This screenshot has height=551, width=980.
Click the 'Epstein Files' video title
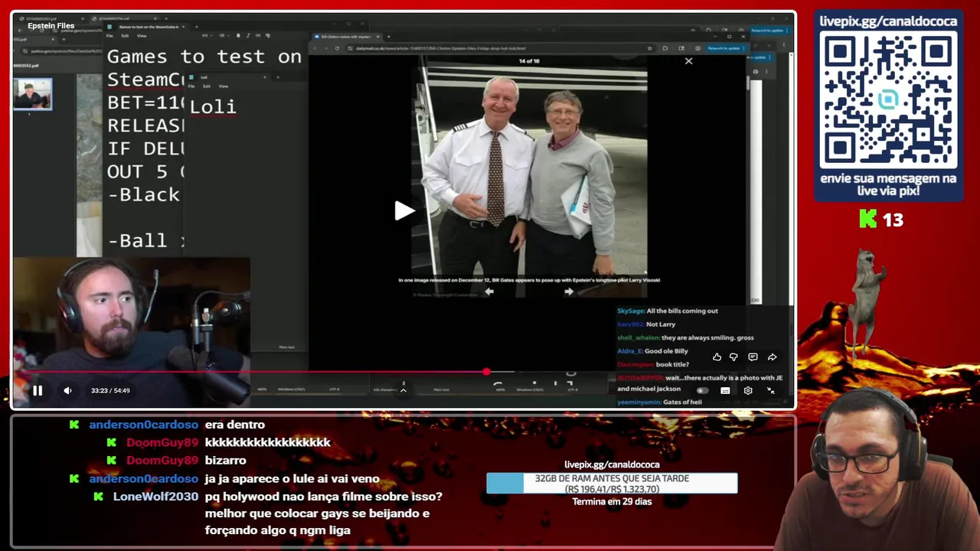click(51, 26)
